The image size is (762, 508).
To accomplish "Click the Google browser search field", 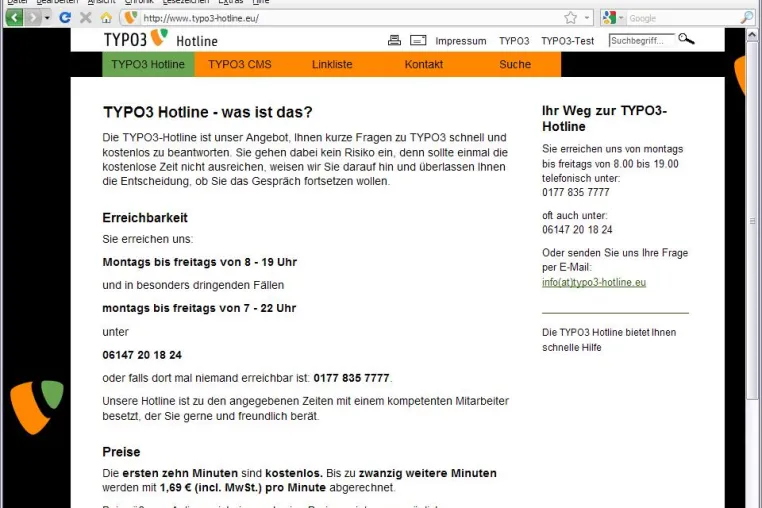I will point(683,18).
